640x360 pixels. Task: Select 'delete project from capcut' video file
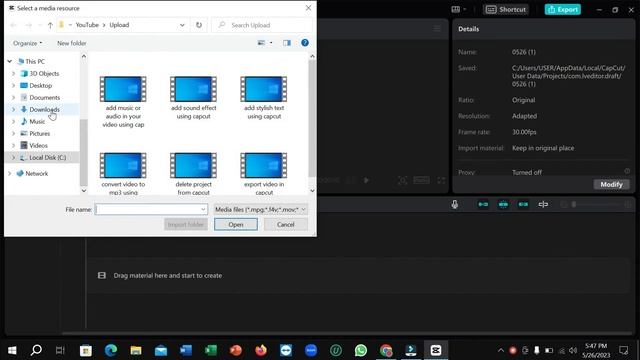(193, 173)
